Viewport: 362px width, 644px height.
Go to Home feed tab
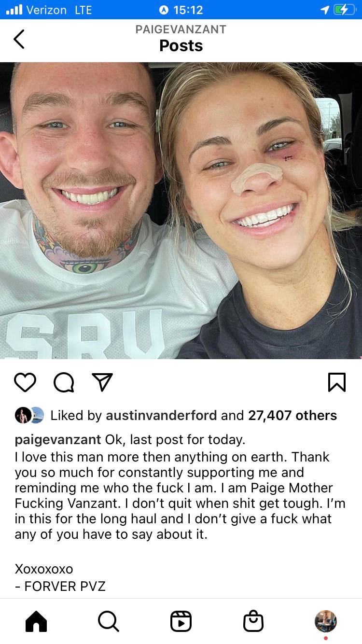click(x=36, y=621)
